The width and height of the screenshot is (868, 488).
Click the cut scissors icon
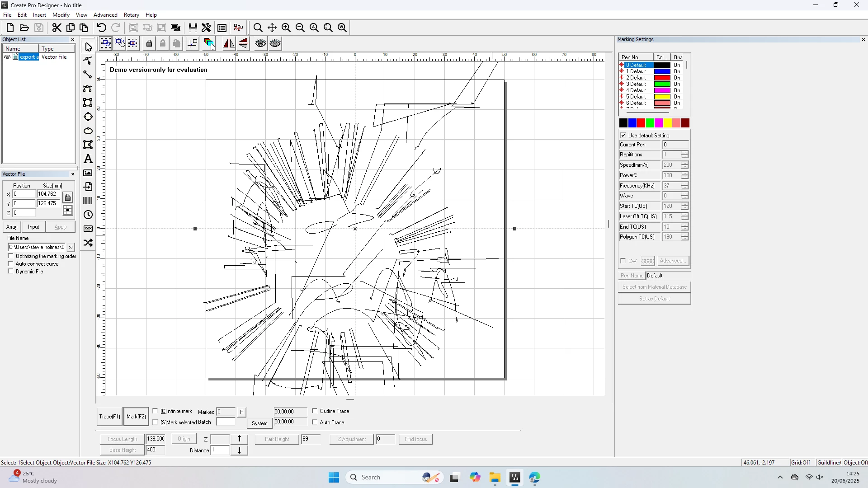[x=57, y=28]
